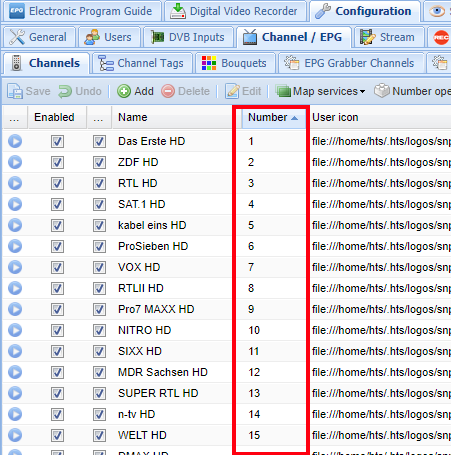This screenshot has width=451, height=455.
Task: Play the kabel eins HD channel stream
Action: click(15, 225)
